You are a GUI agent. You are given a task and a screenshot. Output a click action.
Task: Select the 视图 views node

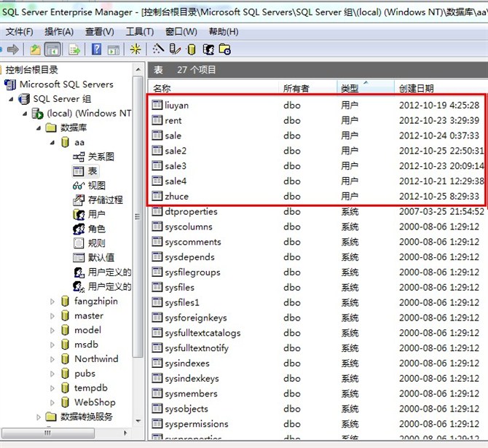89,186
